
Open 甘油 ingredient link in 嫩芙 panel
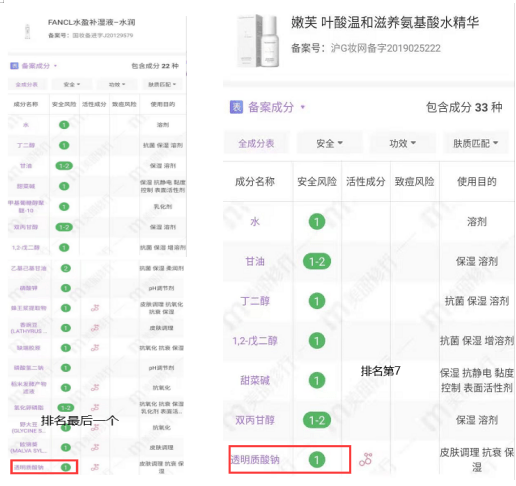255,261
